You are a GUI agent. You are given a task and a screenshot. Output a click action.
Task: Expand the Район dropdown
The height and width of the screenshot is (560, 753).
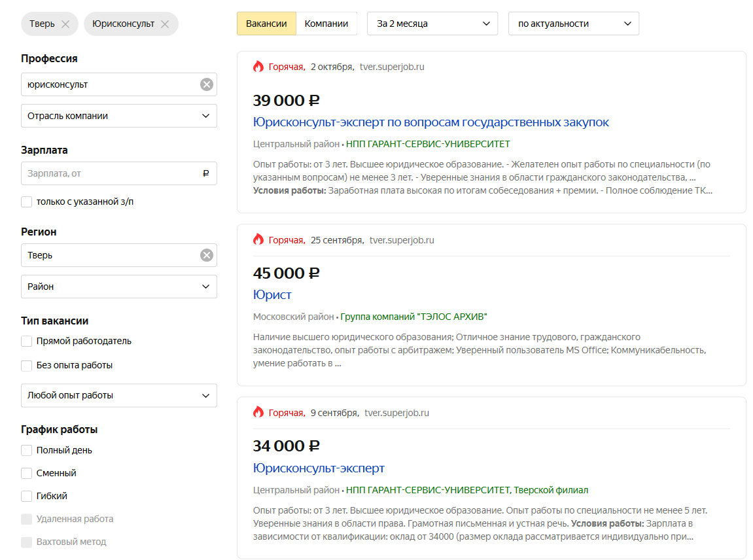point(118,287)
